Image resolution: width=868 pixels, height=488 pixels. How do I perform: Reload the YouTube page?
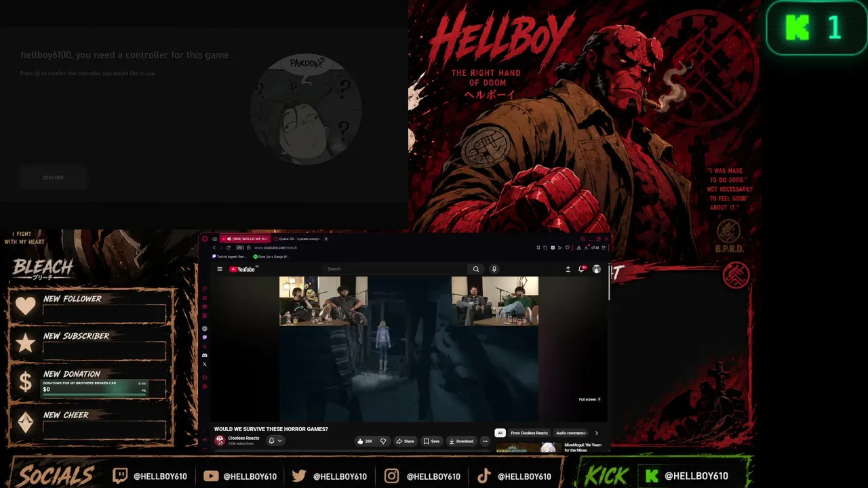(x=229, y=247)
